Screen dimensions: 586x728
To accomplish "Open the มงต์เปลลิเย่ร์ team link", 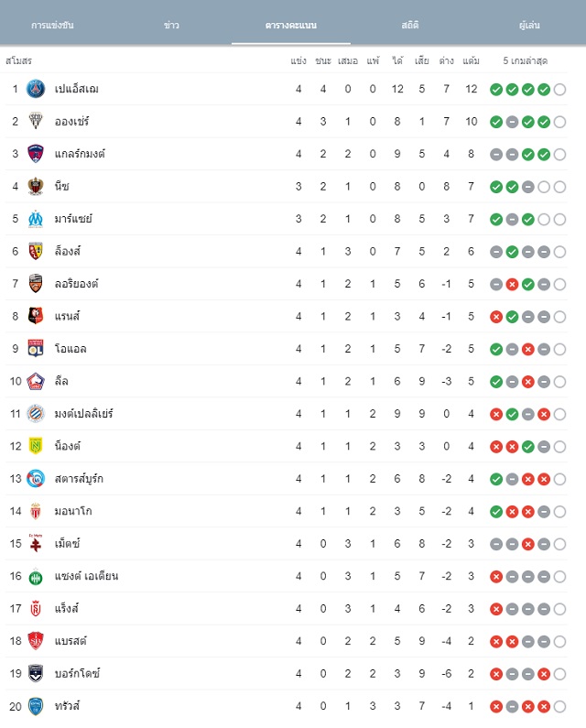I will pos(83,414).
